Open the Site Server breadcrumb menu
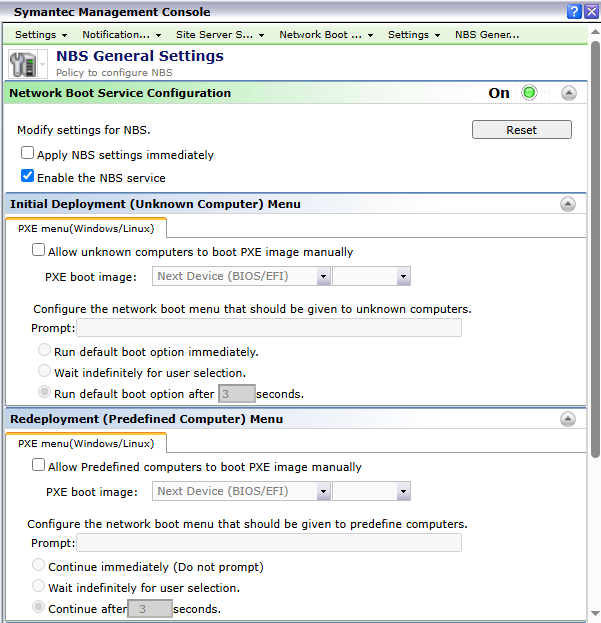 coord(220,34)
